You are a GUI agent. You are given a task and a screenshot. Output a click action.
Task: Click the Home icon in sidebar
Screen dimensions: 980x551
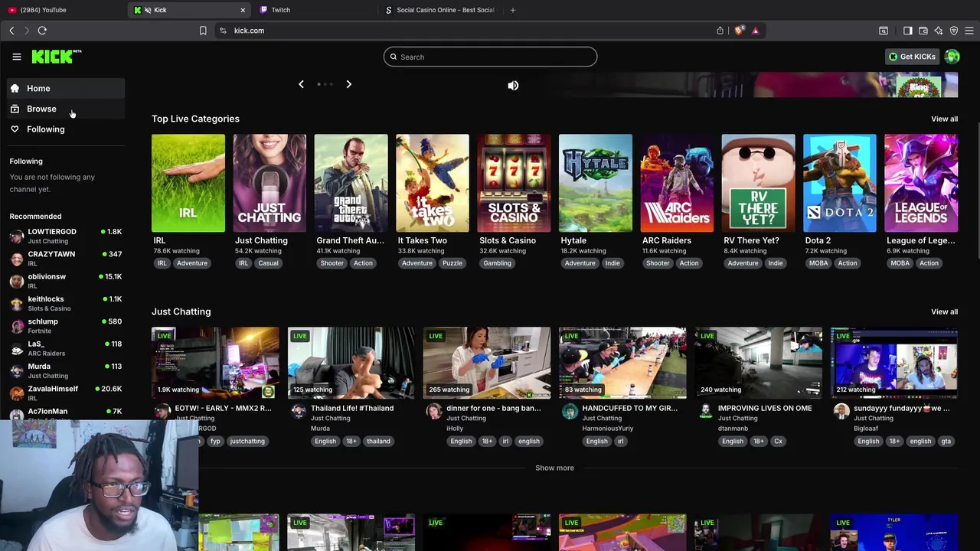[x=15, y=88]
